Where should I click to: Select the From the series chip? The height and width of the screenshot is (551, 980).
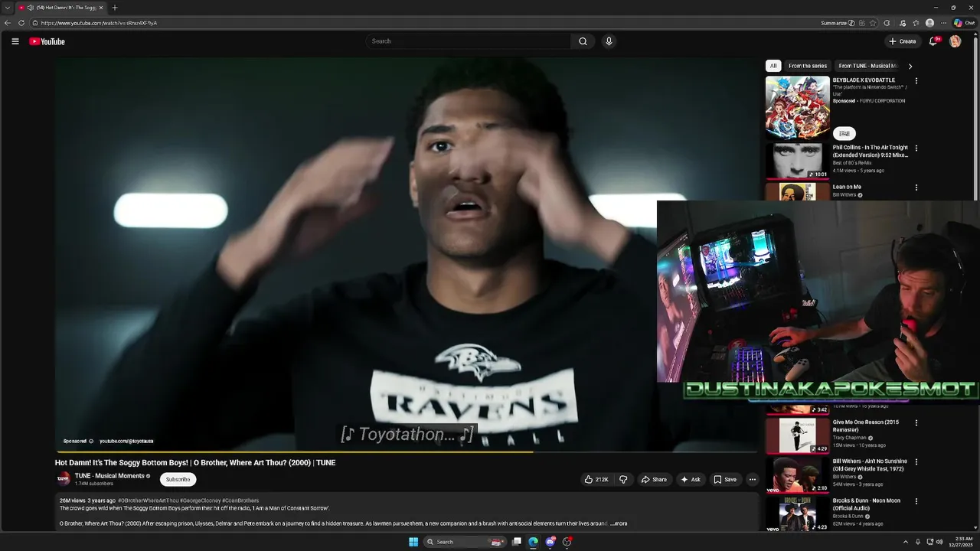(x=808, y=66)
